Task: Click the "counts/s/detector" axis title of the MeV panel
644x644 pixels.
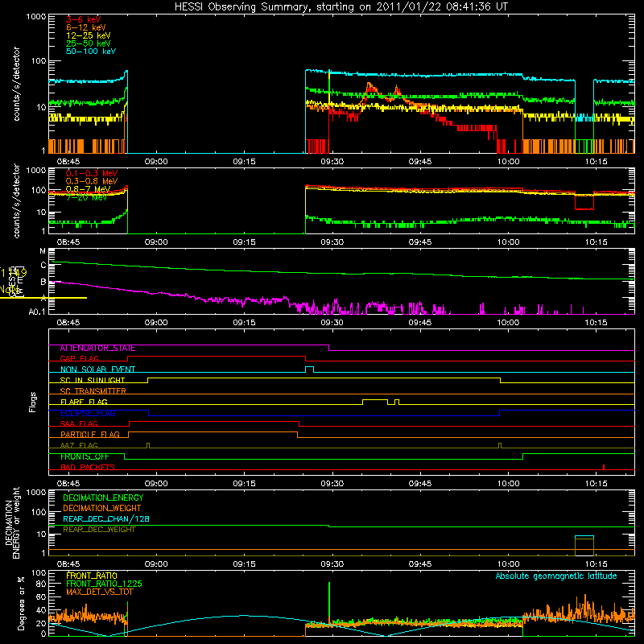Action: pyautogui.click(x=16, y=200)
